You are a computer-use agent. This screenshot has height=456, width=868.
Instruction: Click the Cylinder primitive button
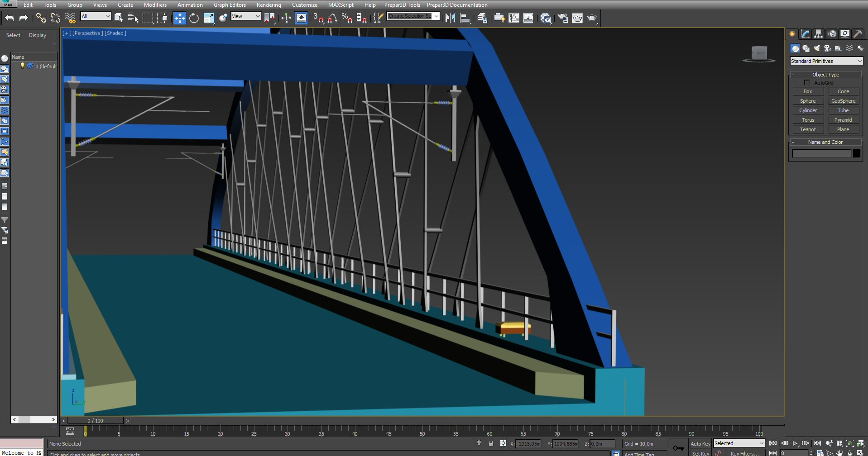[808, 110]
